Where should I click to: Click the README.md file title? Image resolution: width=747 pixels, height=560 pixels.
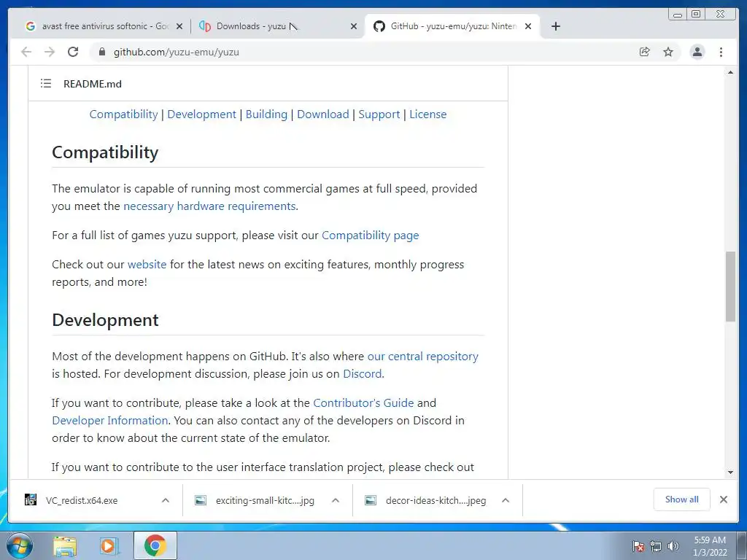[93, 84]
